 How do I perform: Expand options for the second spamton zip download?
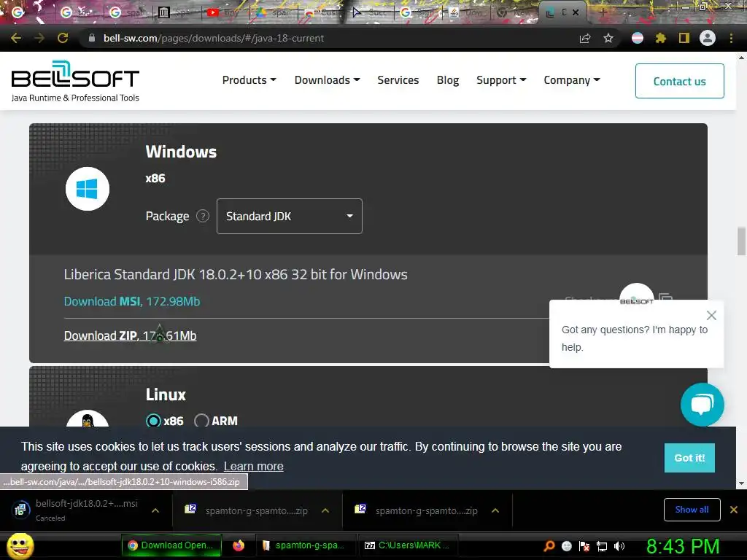tap(495, 510)
